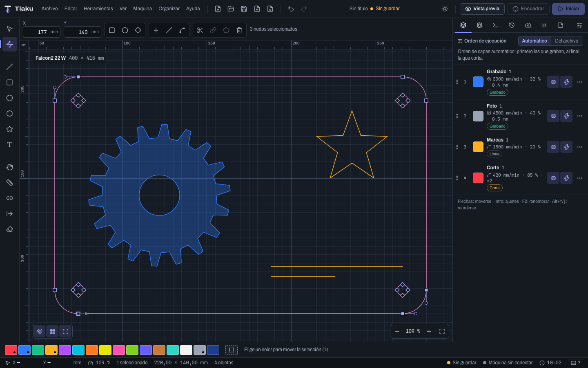Choose the ellipse drawing tool
The width and height of the screenshot is (588, 368).
10,98
